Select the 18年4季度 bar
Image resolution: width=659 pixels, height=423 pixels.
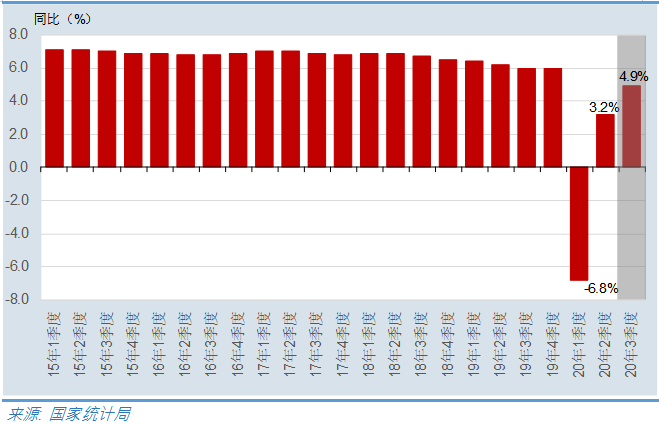click(448, 113)
